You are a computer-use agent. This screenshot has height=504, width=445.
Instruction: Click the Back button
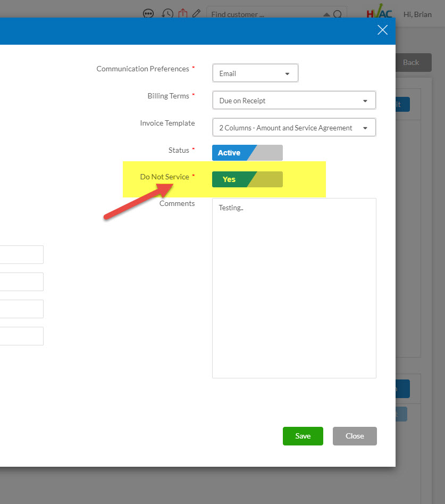[413, 62]
